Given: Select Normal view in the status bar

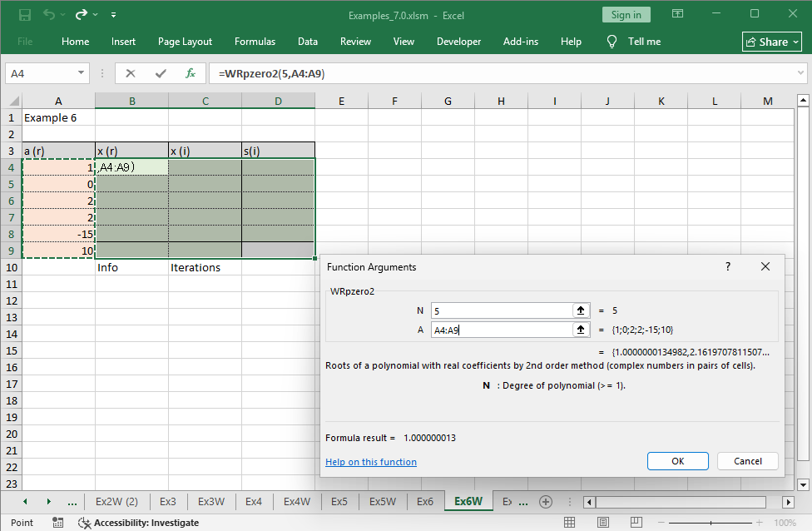Looking at the screenshot, I should (x=570, y=523).
